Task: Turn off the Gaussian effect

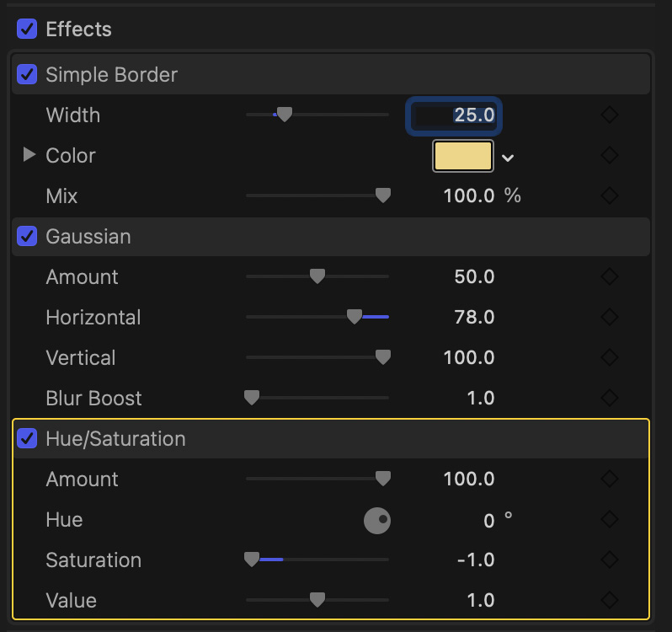Action: [27, 237]
